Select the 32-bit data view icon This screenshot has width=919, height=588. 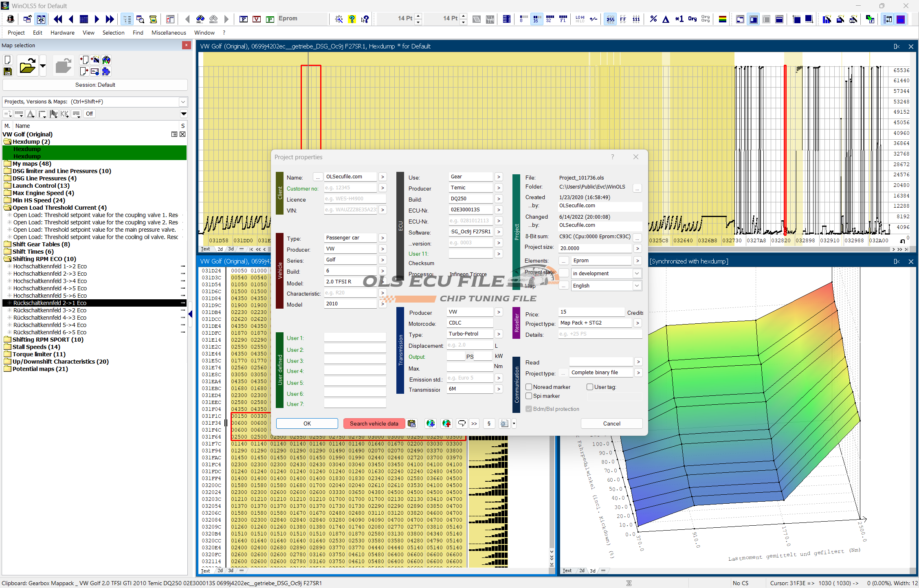point(550,19)
